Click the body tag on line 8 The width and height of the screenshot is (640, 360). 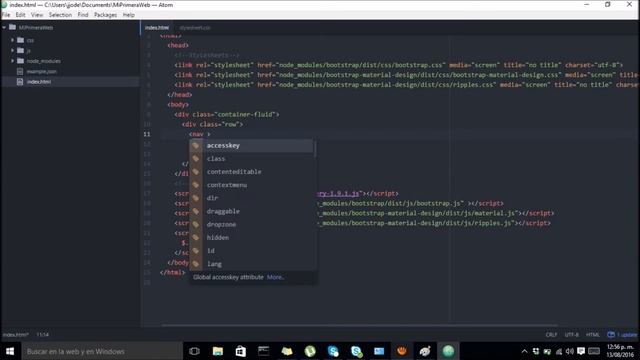178,104
